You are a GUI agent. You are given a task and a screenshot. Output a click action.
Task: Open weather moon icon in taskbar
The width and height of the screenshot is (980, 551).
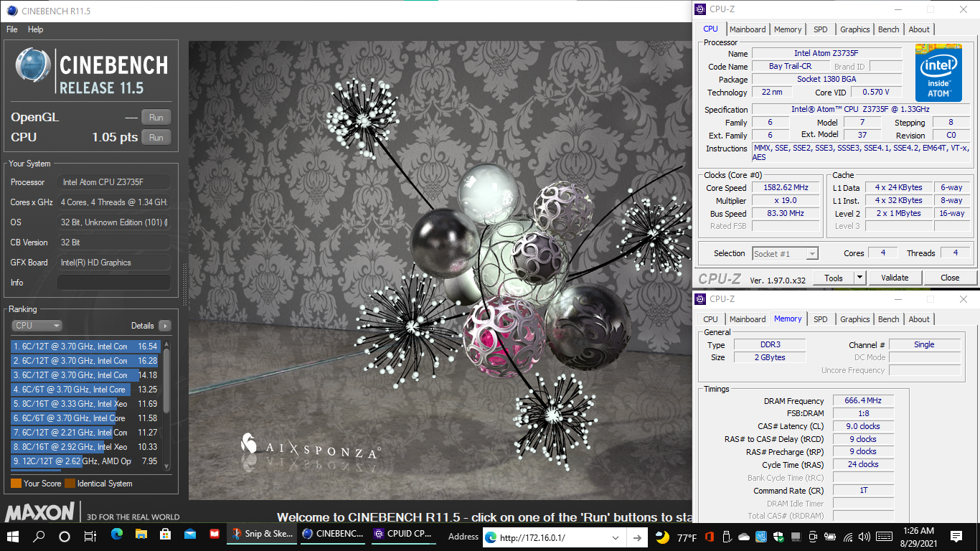[662, 537]
